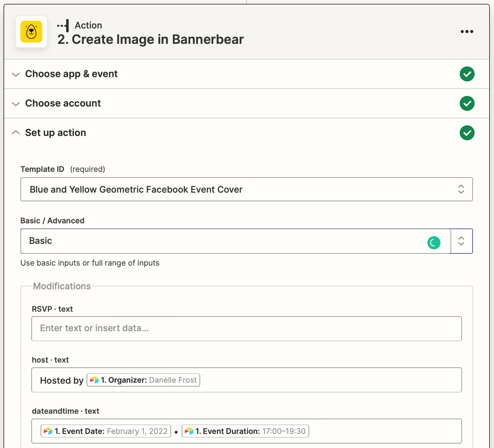Click the Bannerbear app logo icon

(31, 32)
